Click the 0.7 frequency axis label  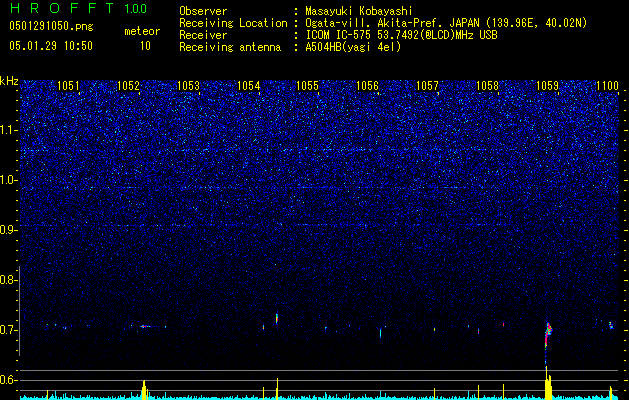point(9,330)
